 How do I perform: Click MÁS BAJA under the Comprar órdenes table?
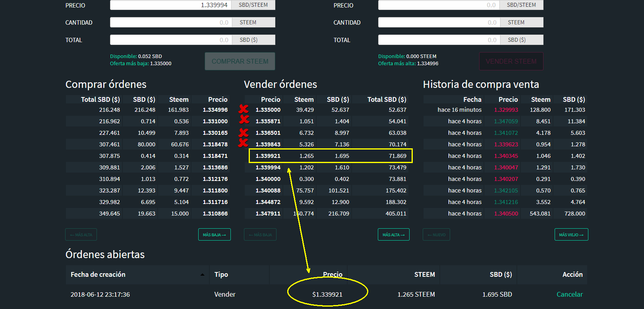(x=215, y=235)
